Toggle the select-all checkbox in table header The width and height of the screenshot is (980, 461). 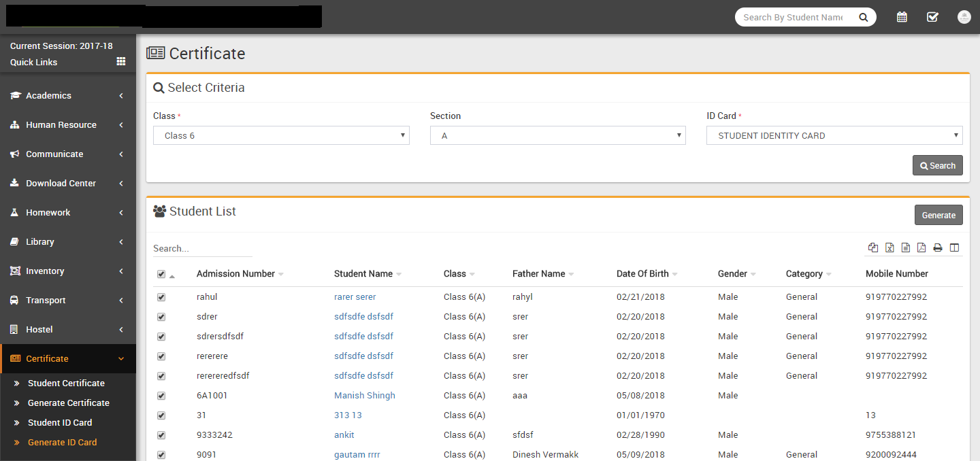[x=161, y=274]
